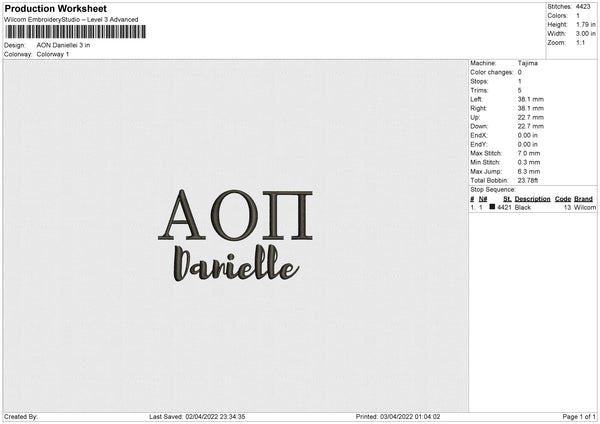Click the Up 22.7 mm value
This screenshot has width=600, height=424.
[531, 117]
